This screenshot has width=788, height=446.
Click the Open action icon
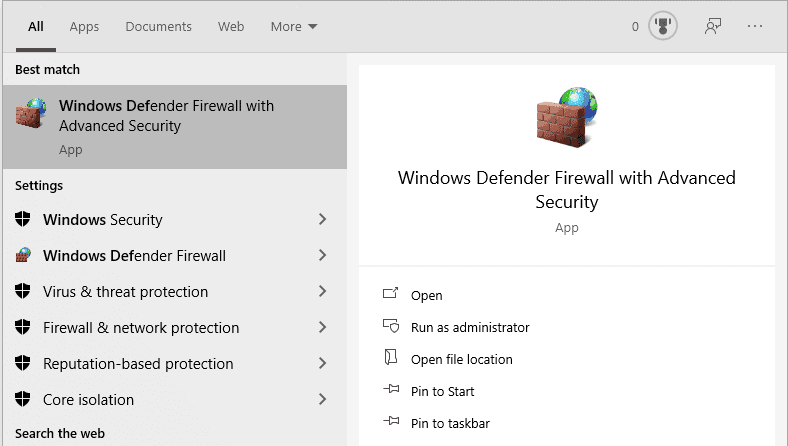click(x=390, y=293)
